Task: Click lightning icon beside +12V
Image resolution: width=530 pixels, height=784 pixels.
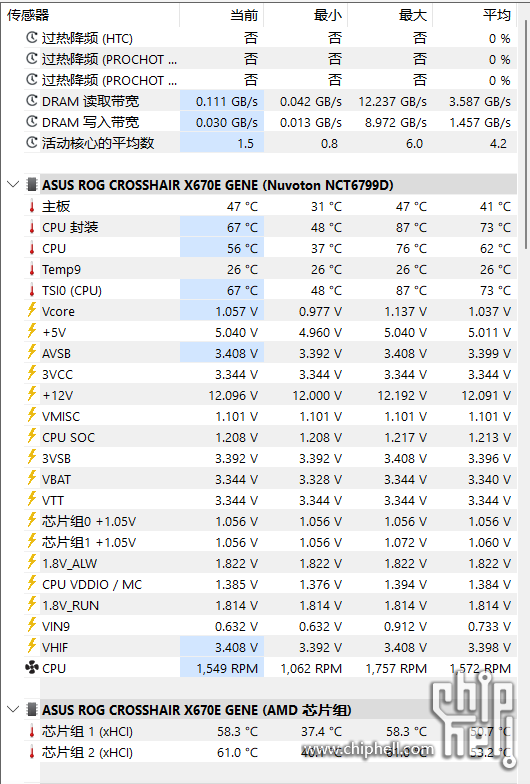Action: [32, 394]
